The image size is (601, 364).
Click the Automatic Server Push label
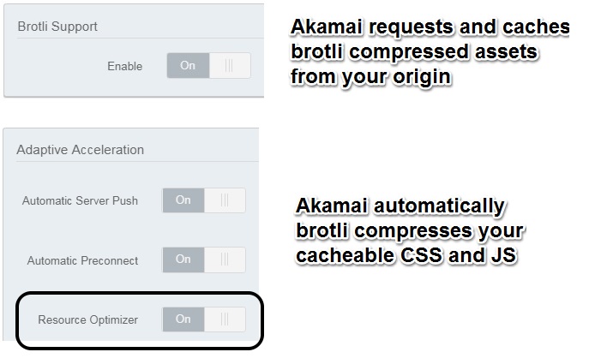click(x=80, y=200)
